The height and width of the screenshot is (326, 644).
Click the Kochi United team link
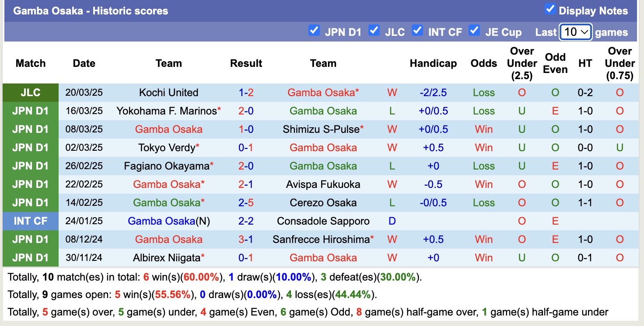168,93
